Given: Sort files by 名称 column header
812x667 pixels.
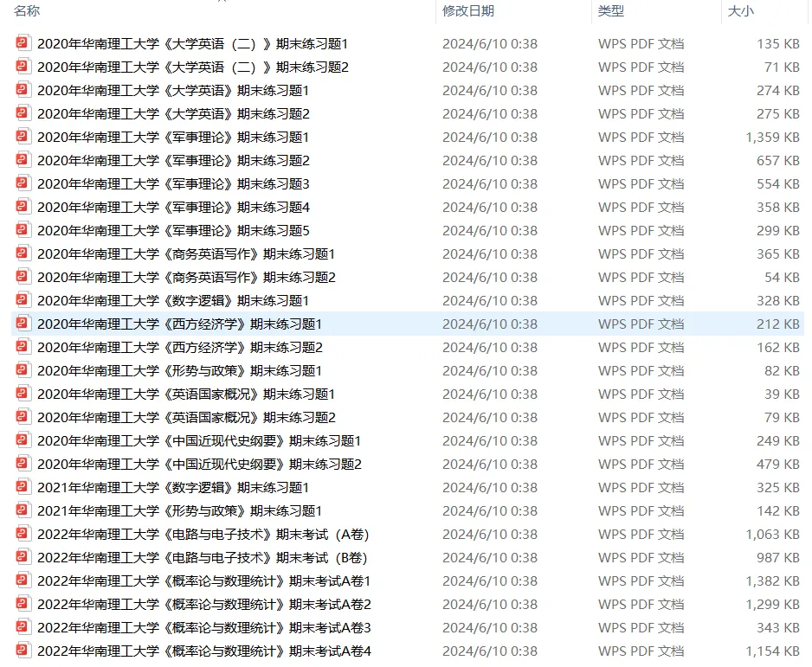Looking at the screenshot, I should (27, 11).
